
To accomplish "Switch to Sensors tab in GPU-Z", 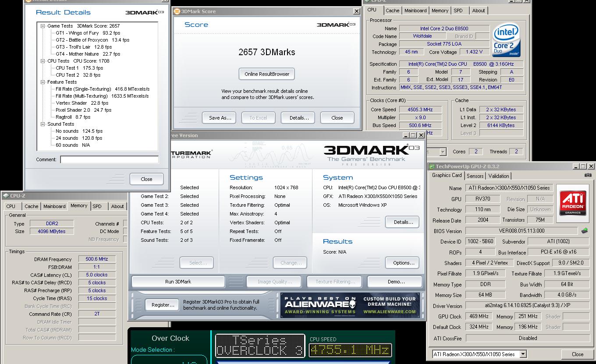I will [x=475, y=176].
